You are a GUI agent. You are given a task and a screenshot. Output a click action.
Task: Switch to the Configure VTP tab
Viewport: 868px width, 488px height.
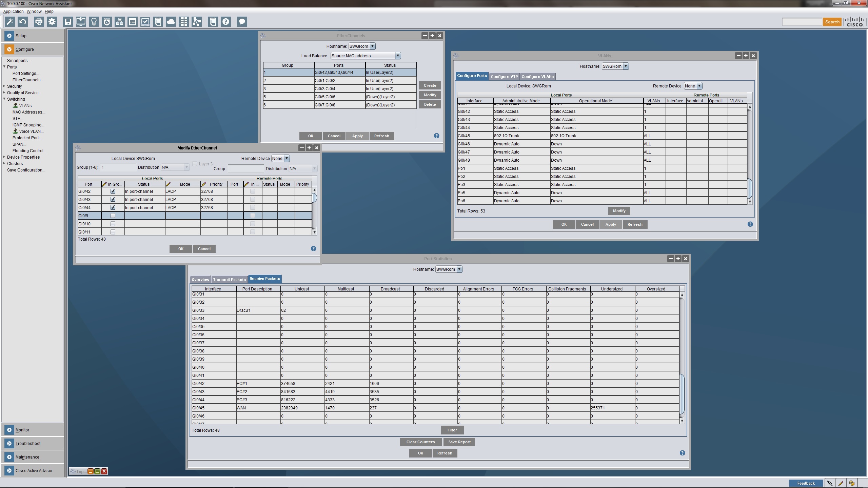pos(504,77)
